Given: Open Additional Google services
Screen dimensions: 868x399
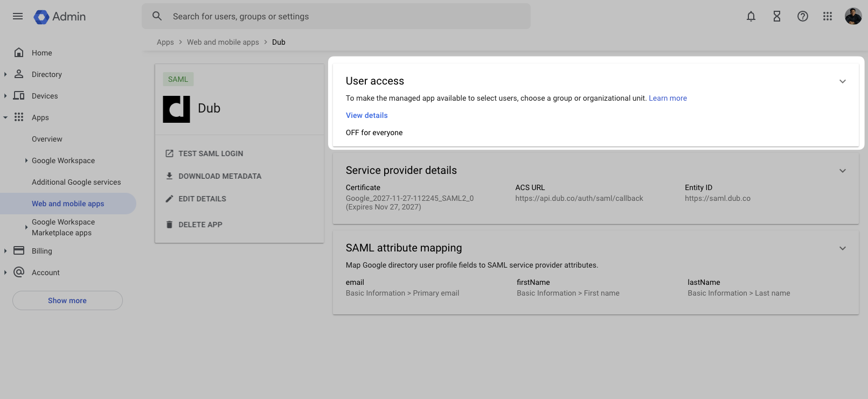Looking at the screenshot, I should tap(77, 182).
